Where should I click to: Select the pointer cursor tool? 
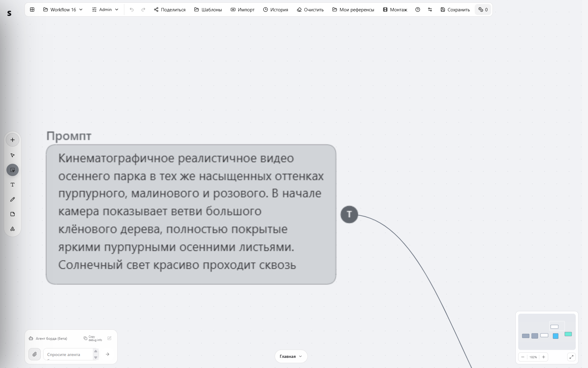tap(13, 155)
